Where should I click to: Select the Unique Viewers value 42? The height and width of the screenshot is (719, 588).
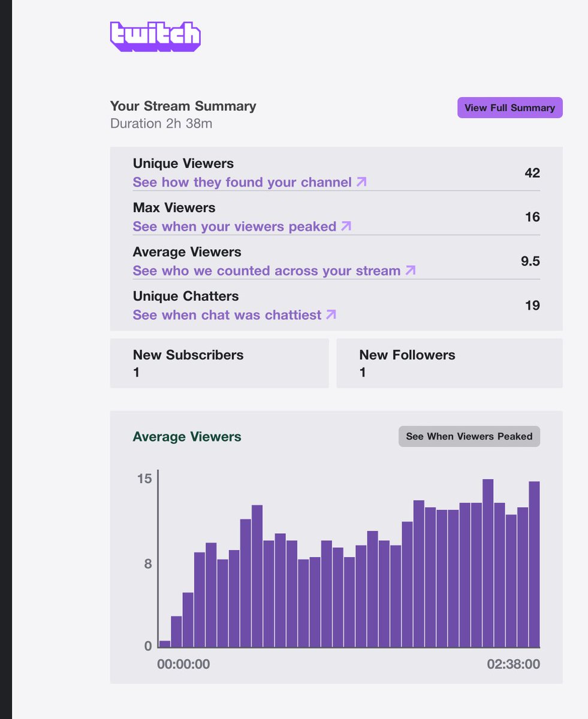pyautogui.click(x=532, y=173)
